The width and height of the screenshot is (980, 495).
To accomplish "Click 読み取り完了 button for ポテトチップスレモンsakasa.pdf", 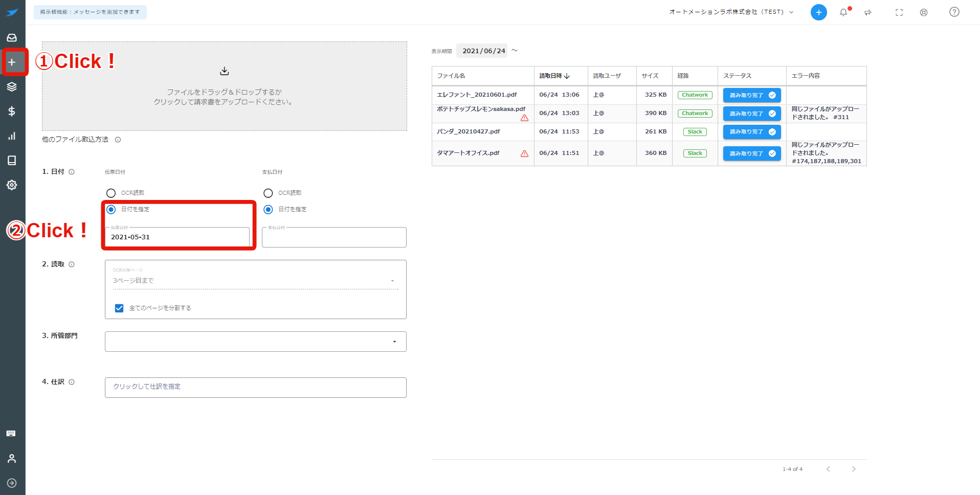I will coord(752,114).
